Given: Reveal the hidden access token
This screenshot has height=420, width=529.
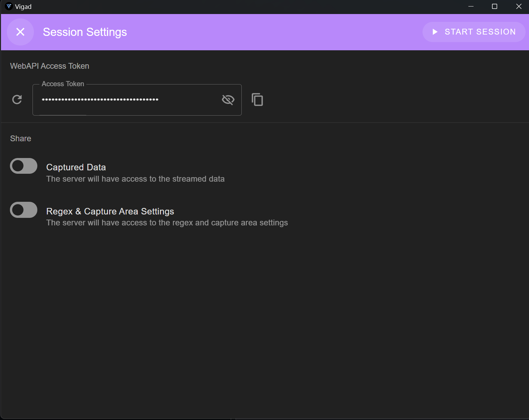Looking at the screenshot, I should coord(228,100).
